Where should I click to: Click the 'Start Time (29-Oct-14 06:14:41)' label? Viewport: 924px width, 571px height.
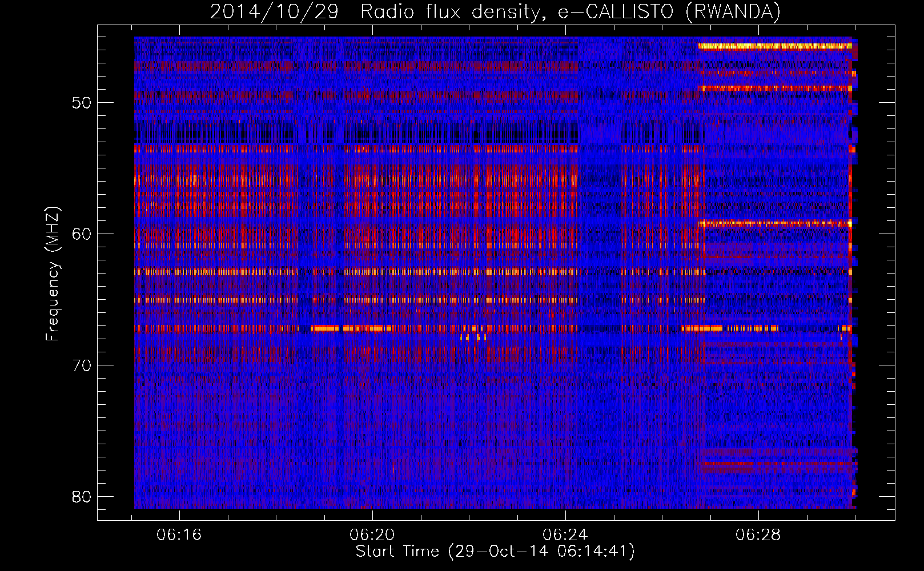(x=495, y=552)
